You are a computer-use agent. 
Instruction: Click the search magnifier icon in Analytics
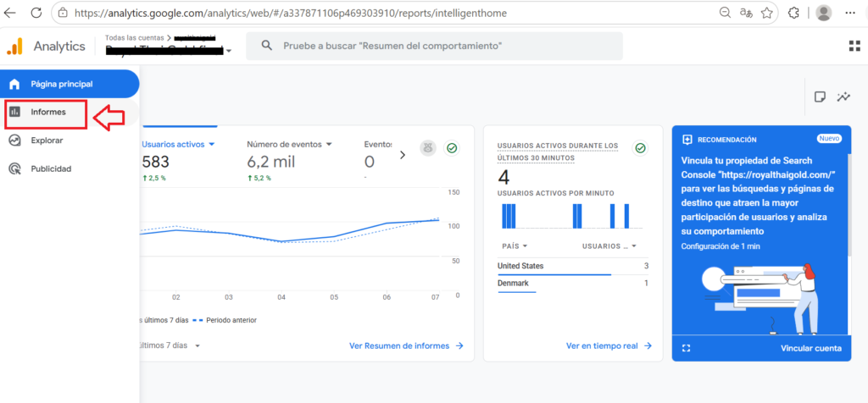coord(267,46)
